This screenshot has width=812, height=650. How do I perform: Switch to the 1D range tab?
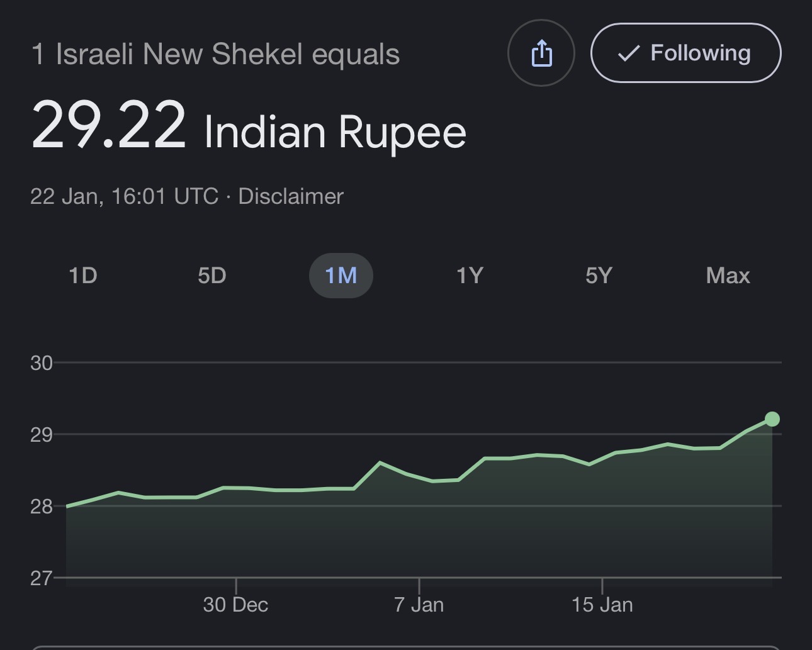click(82, 276)
